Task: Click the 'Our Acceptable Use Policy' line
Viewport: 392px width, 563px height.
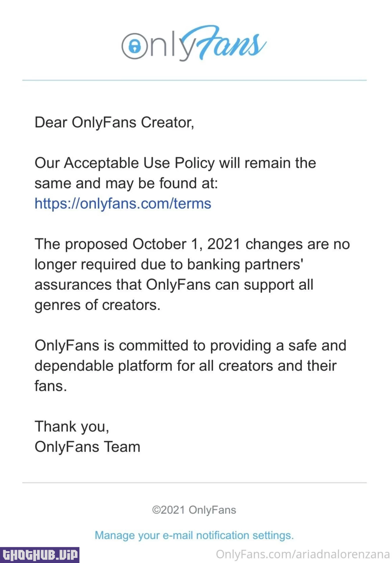Action: click(x=175, y=163)
